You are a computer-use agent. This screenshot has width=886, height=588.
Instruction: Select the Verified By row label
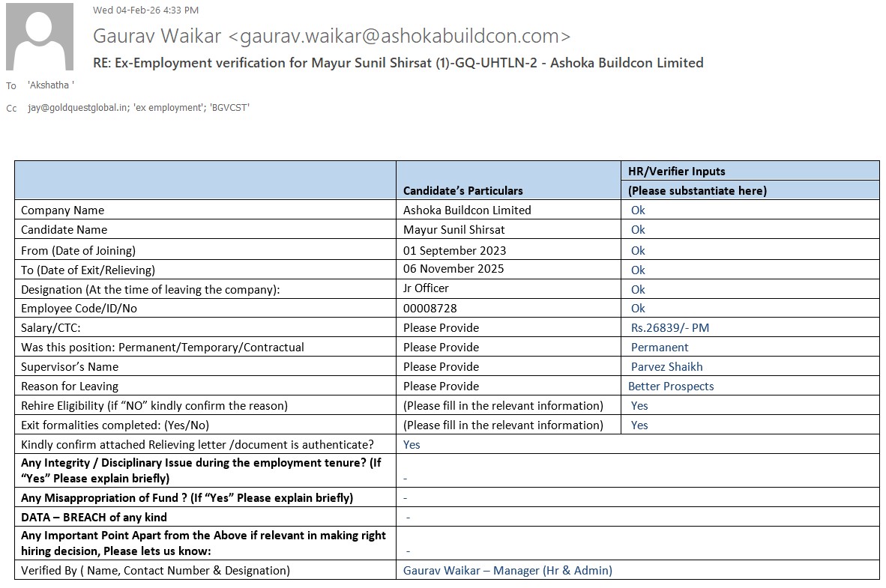tap(155, 571)
